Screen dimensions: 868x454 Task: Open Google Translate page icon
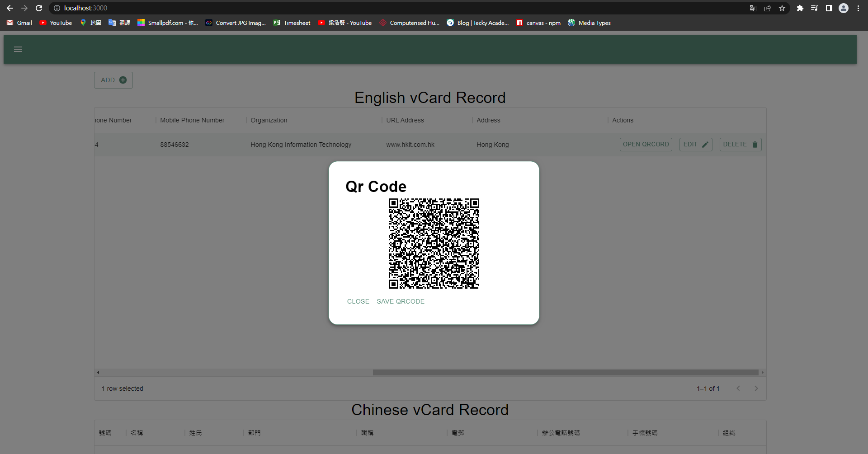(x=753, y=8)
